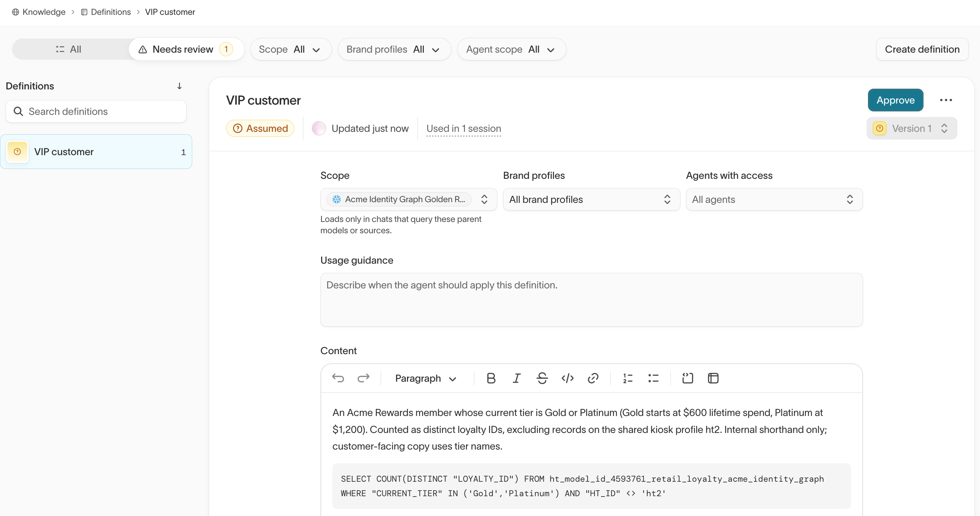Open the three-dot more options menu
The width and height of the screenshot is (980, 516).
coord(946,100)
